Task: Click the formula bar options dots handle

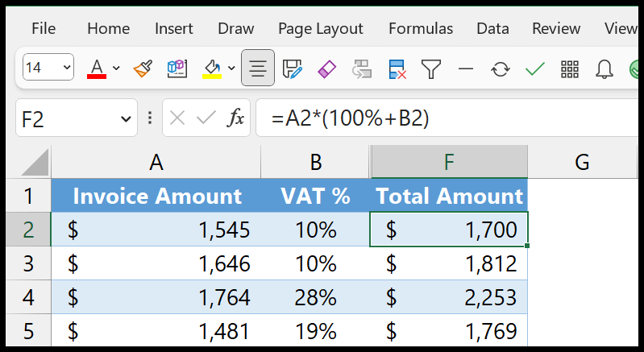Action: point(150,118)
